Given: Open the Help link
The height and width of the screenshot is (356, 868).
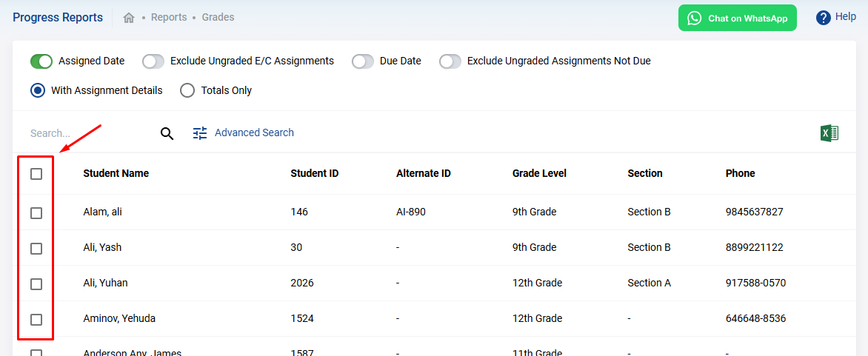Looking at the screenshot, I should (845, 16).
